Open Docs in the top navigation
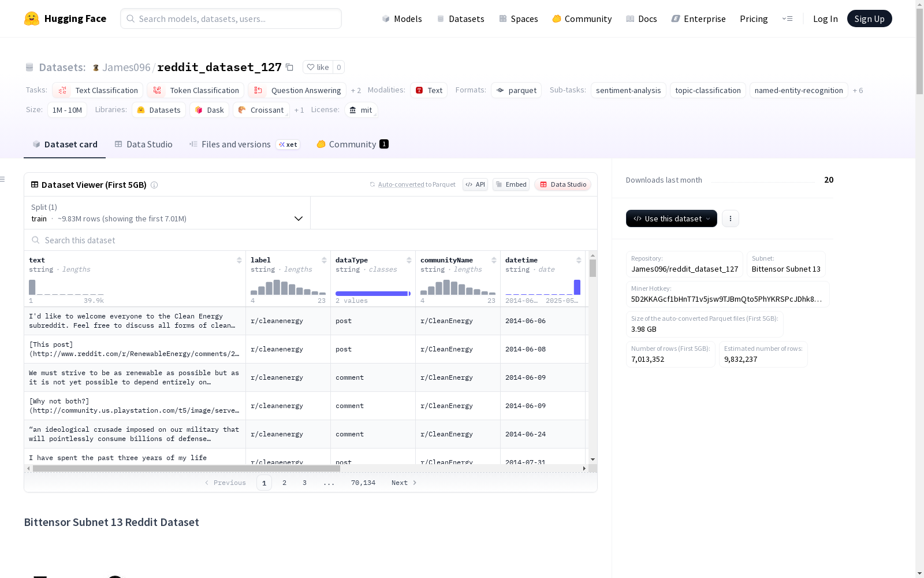The height and width of the screenshot is (578, 924). (642, 18)
